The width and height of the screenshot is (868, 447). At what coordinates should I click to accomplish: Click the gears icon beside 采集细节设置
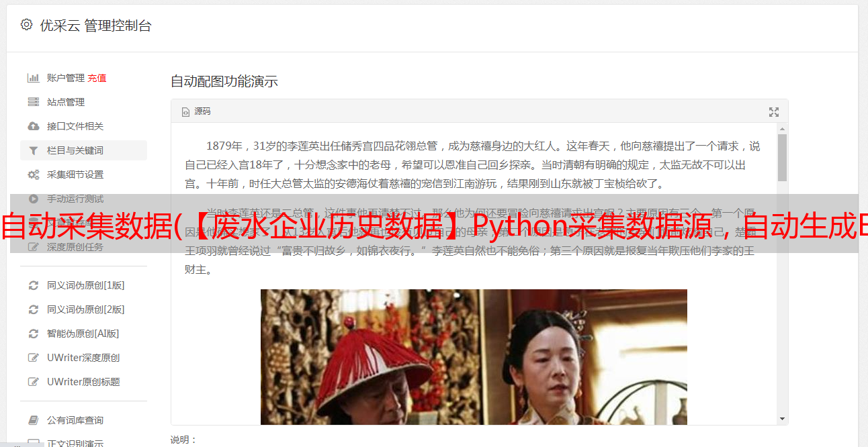(x=33, y=175)
